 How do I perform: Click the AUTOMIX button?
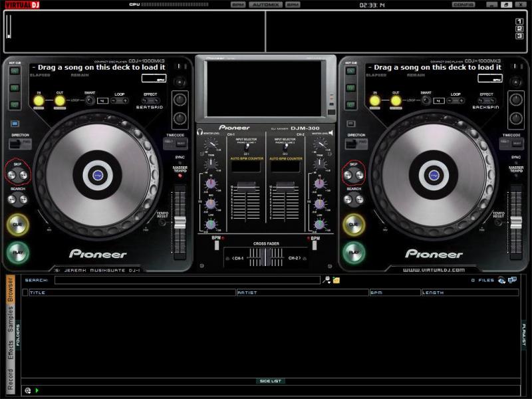(x=265, y=5)
